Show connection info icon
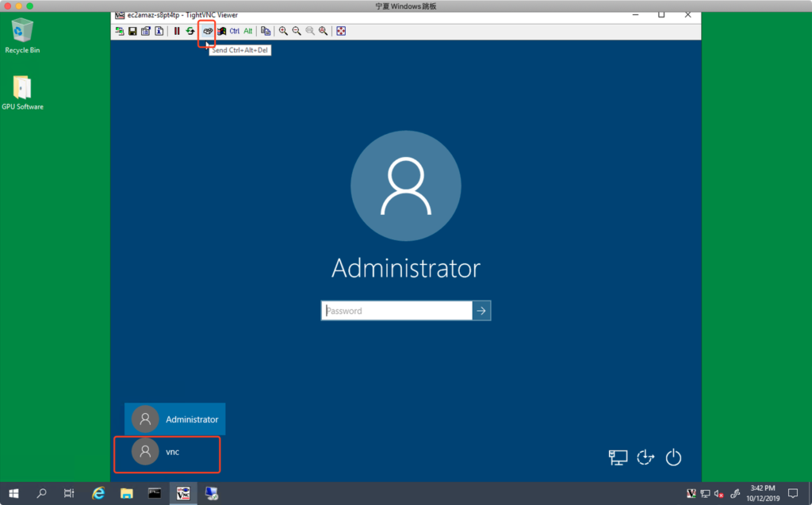 159,31
